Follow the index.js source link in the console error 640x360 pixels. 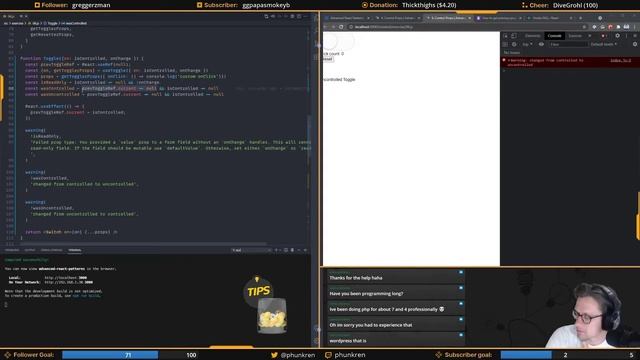pos(620,60)
